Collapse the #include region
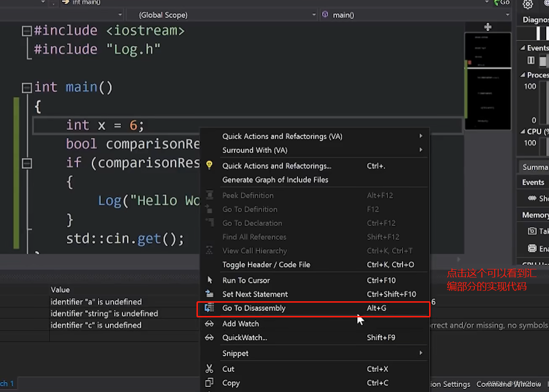549x392 pixels. click(x=27, y=31)
